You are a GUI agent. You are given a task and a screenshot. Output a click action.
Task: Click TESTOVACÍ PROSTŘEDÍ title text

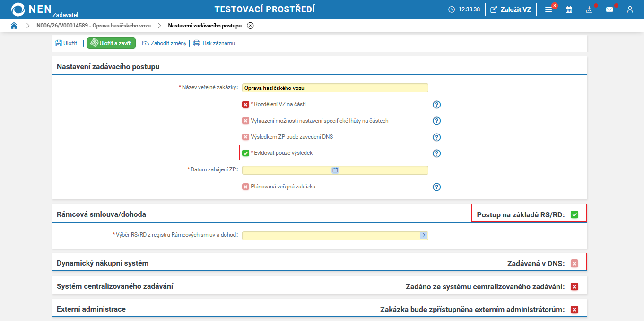(265, 9)
